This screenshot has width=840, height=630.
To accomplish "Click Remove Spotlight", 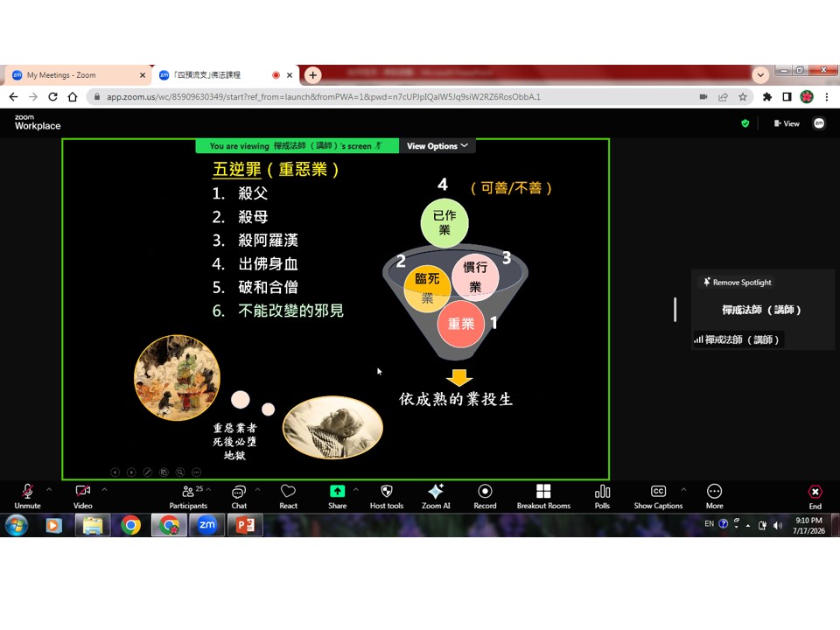I will pos(737,283).
